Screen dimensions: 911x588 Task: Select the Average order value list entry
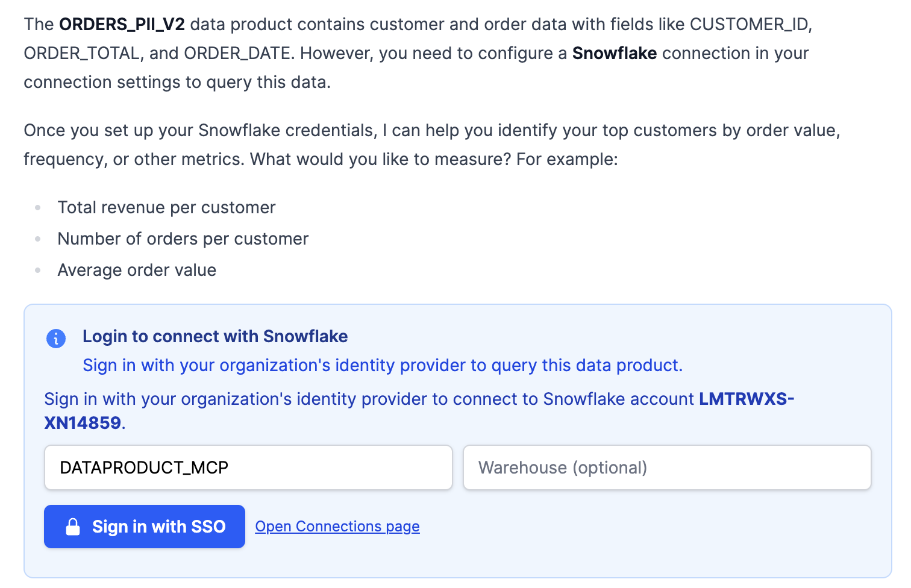coord(136,270)
